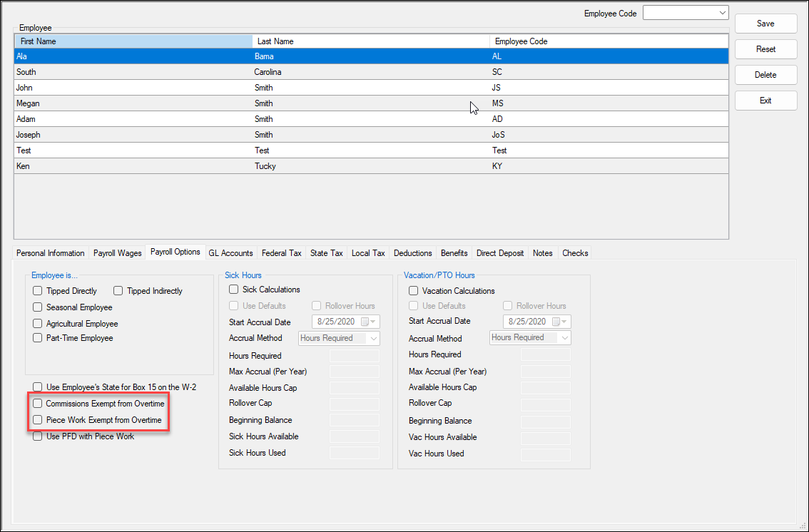Switch to the Payroll Wages tab

118,253
